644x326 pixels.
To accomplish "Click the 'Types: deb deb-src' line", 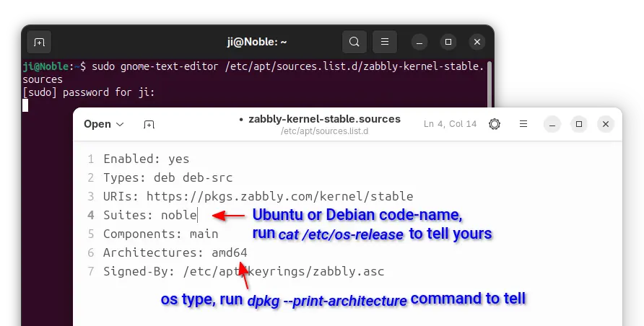I will click(167, 177).
